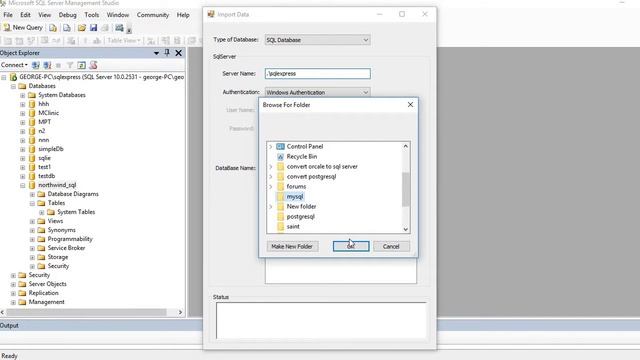This screenshot has width=640, height=360.
Task: Collapse the northwind_sql database node
Action: [x=22, y=185]
